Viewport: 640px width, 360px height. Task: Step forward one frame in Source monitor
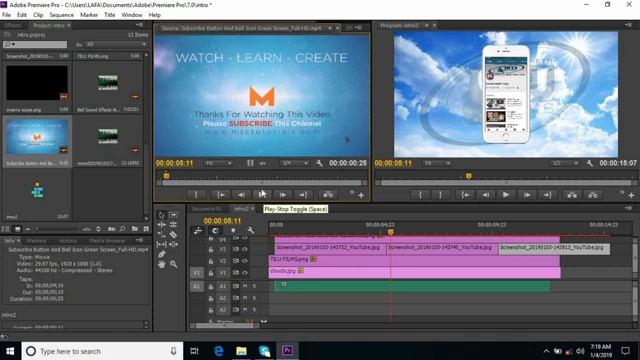[x=282, y=195]
